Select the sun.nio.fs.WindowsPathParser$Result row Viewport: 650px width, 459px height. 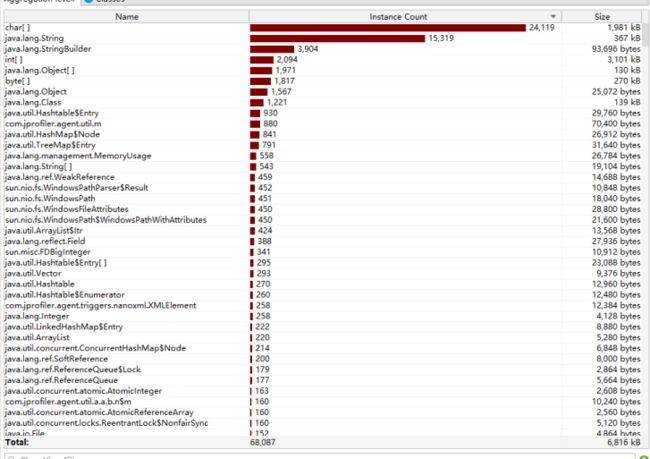[323, 188]
